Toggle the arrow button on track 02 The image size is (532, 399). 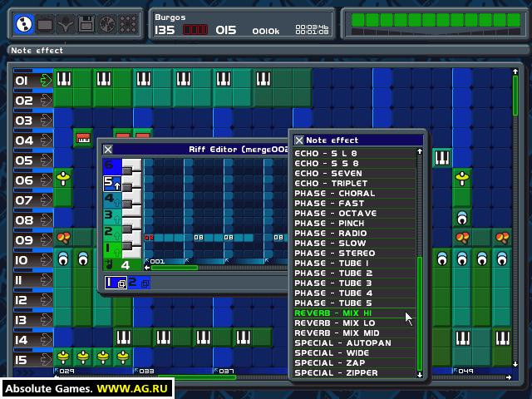click(x=46, y=101)
